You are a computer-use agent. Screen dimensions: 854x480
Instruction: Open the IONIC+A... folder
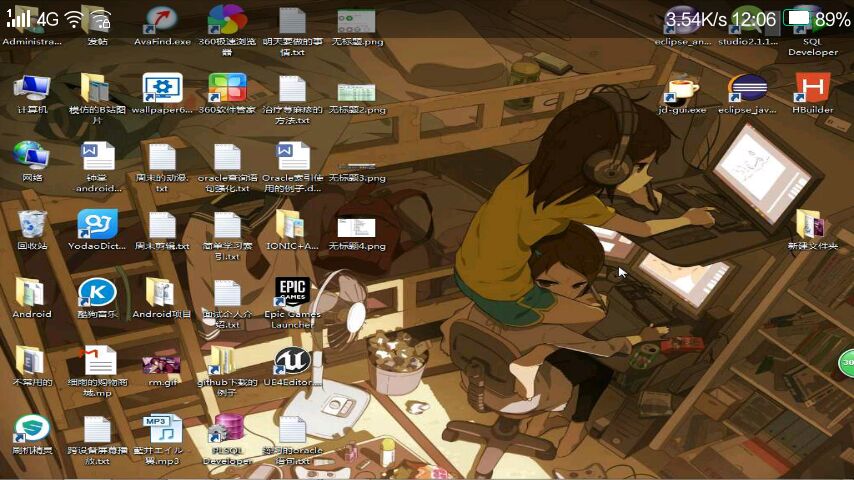tap(291, 230)
